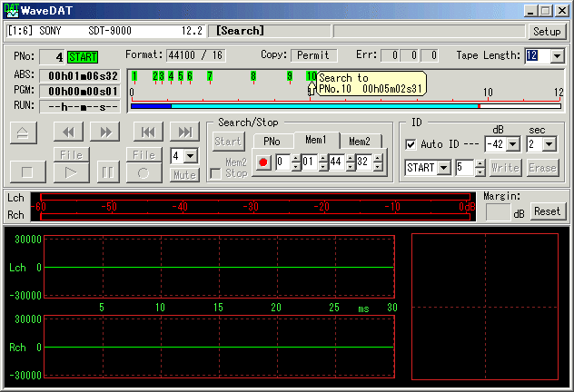This screenshot has width=574, height=392.
Task: Click the fast forward transport button
Action: (x=105, y=132)
